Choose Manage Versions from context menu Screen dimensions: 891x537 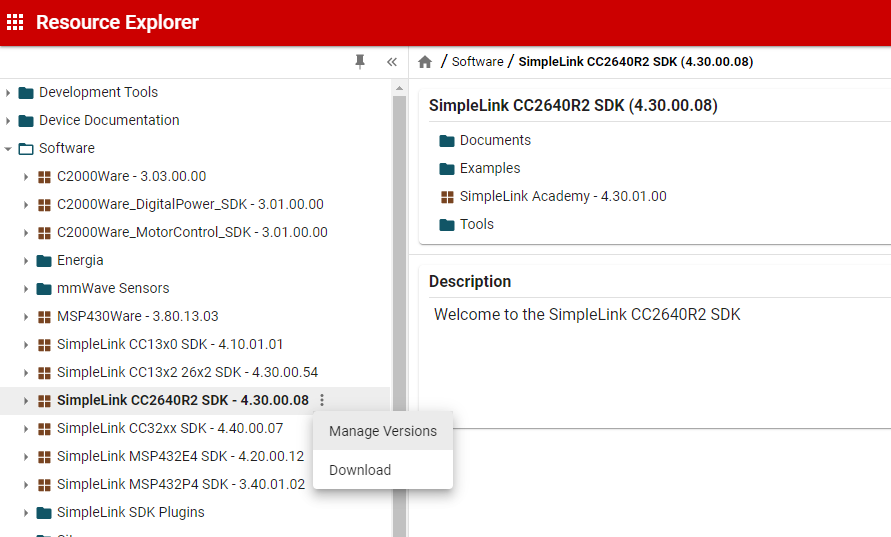[x=383, y=431]
